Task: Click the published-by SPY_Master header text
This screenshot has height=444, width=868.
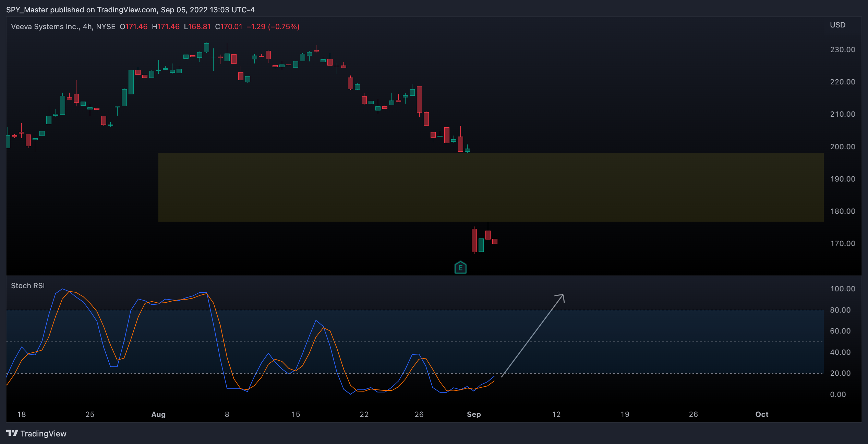Action: (130, 10)
